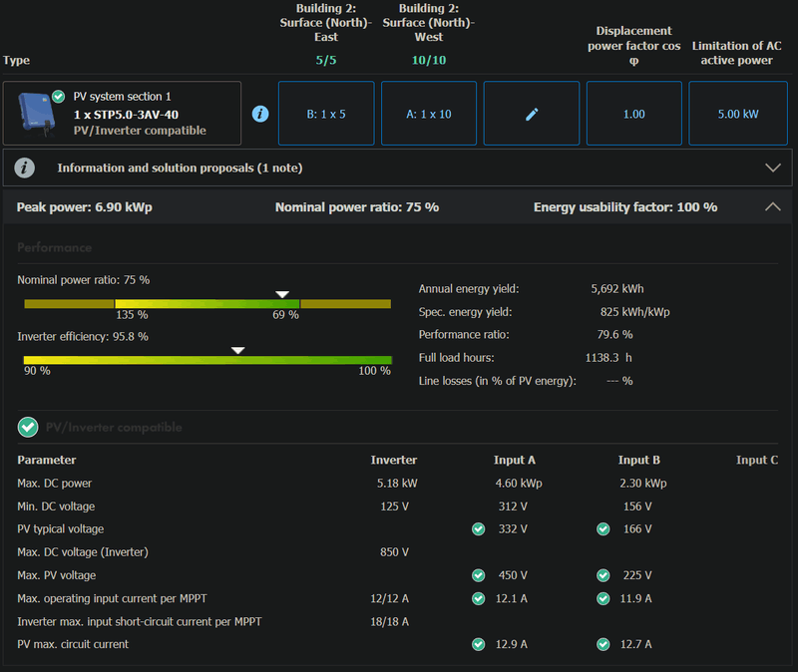798x672 pixels.
Task: Click the blue info icon beside inverter
Action: pyautogui.click(x=260, y=114)
